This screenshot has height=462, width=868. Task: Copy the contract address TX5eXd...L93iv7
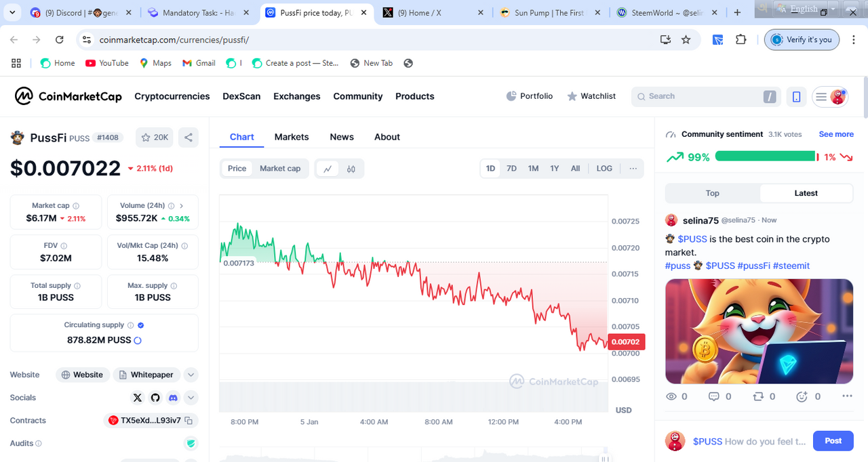[x=189, y=421]
